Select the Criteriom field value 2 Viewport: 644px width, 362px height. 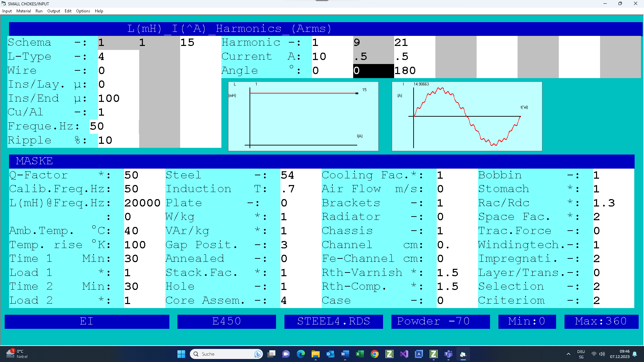pyautogui.click(x=613, y=301)
